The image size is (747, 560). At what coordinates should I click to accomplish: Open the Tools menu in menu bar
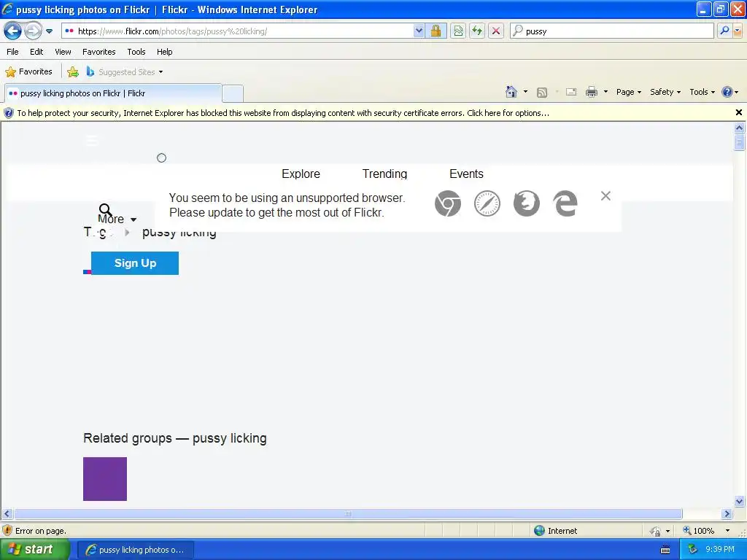point(136,52)
